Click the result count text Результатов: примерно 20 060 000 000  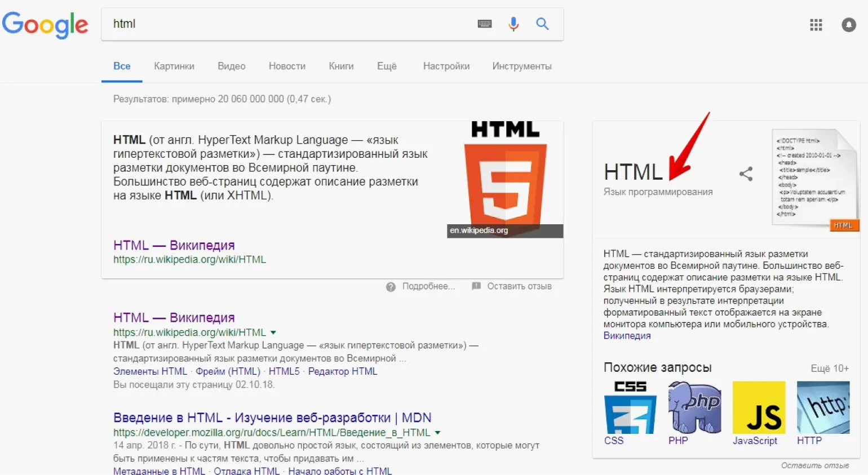coord(222,99)
